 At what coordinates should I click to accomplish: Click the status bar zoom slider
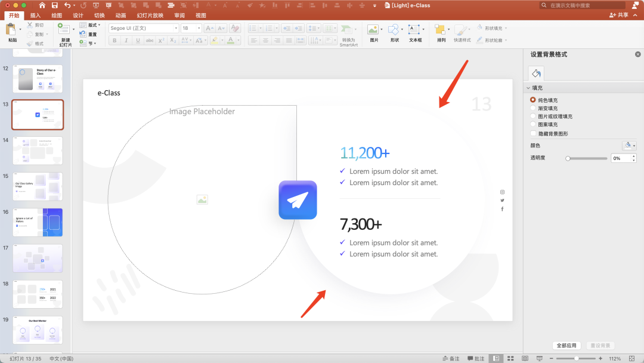tap(576, 358)
